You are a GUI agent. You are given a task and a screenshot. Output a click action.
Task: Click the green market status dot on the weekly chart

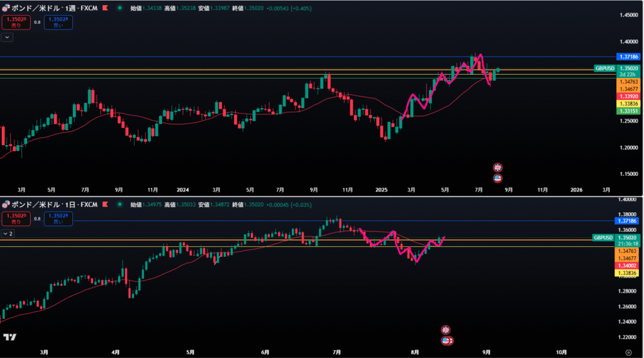click(x=119, y=8)
